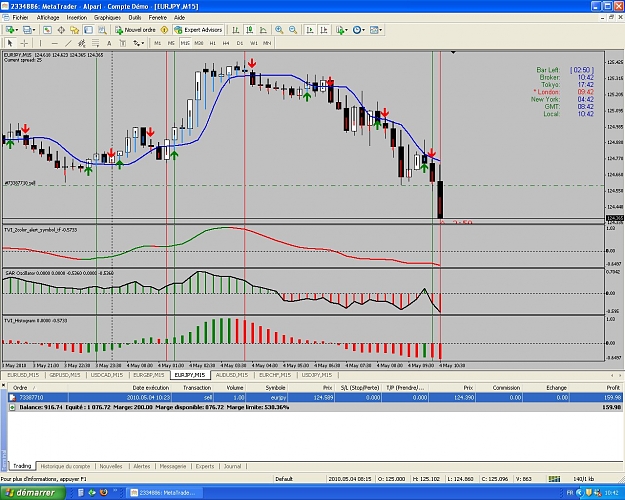Open the Arrows objects dropdown
625x500 pixels.
(139, 43)
